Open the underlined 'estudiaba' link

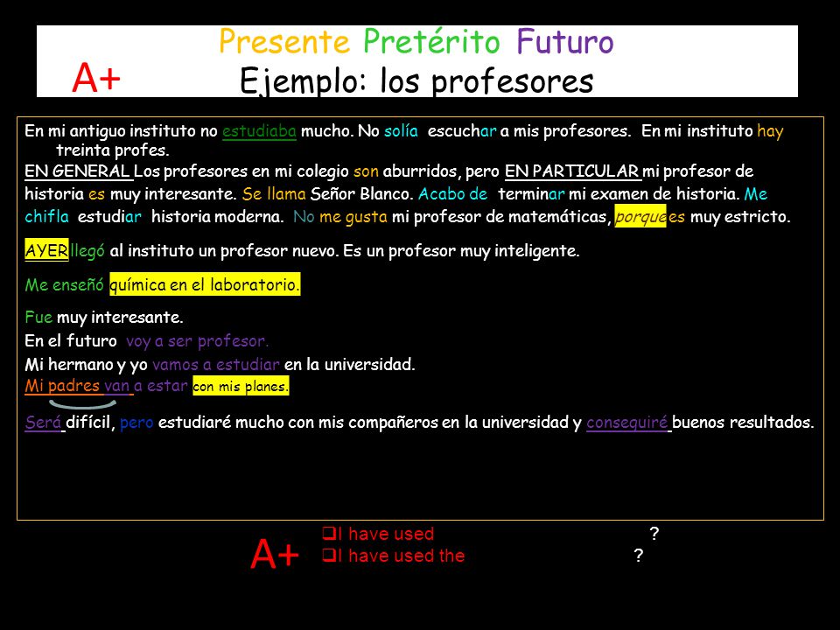(259, 130)
